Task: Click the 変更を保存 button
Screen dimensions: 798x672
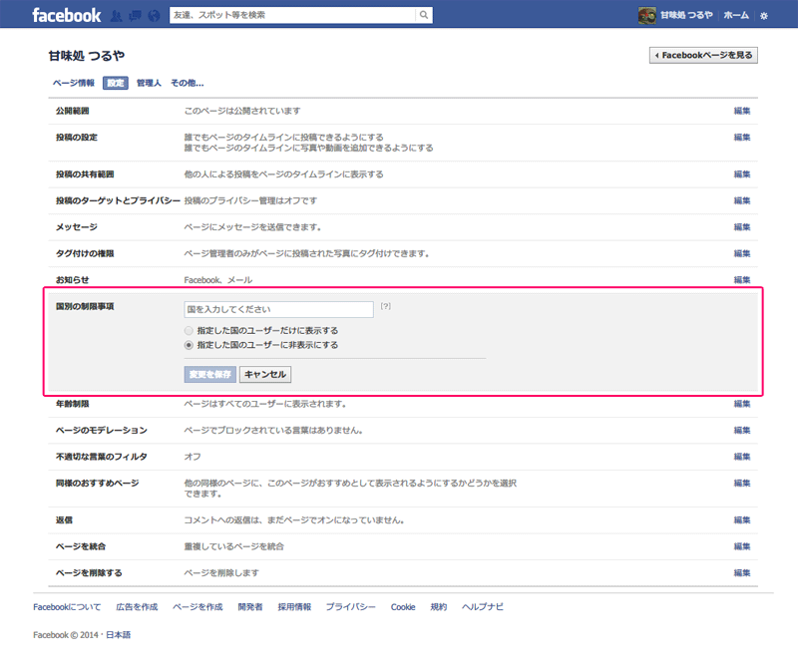Action: [x=209, y=375]
